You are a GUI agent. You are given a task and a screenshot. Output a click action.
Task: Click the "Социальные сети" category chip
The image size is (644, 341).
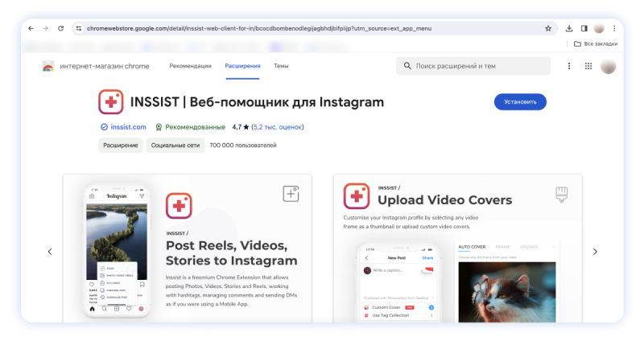pos(175,146)
